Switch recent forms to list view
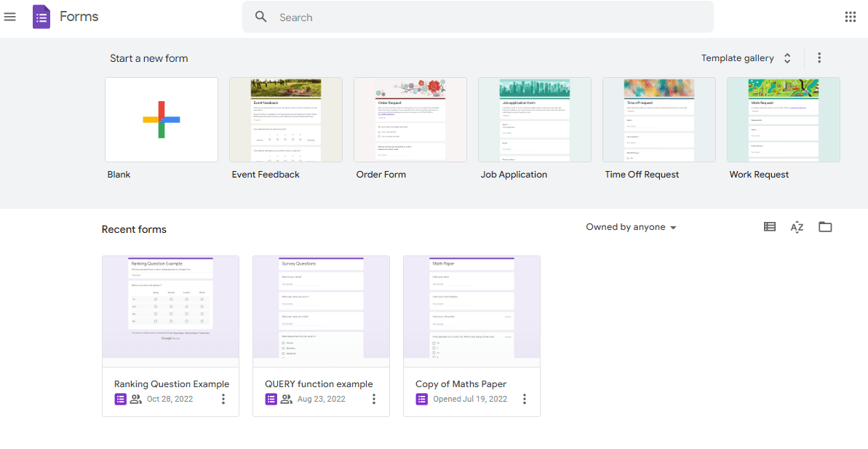Image resolution: width=868 pixels, height=449 pixels. tap(770, 226)
